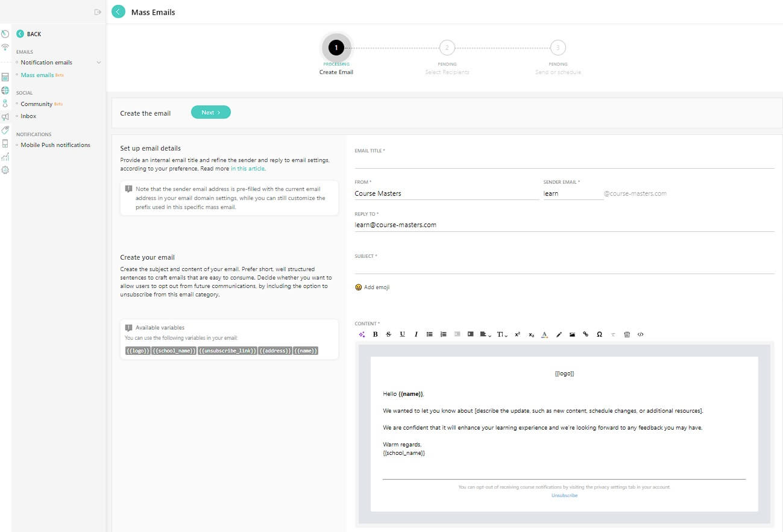Click the Subject input field
This screenshot has width=783, height=532.
[564, 267]
